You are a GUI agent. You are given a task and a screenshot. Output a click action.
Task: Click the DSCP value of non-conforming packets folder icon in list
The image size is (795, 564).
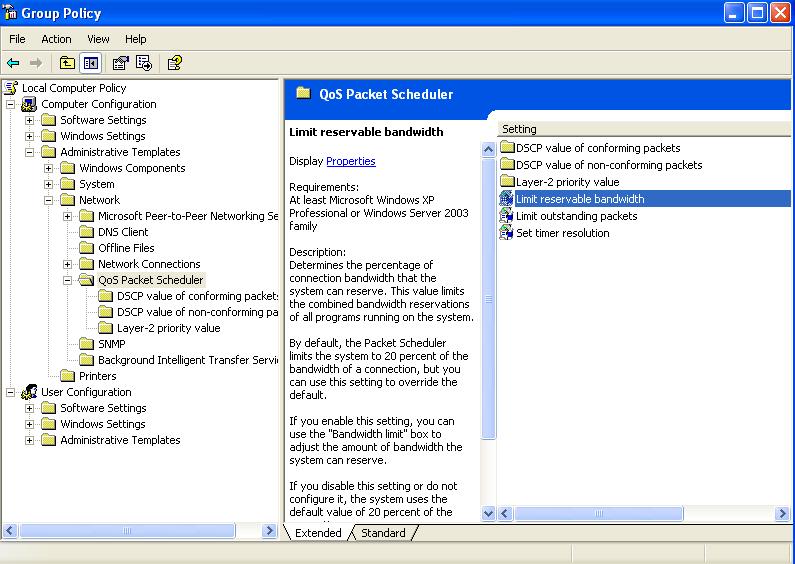(x=508, y=165)
